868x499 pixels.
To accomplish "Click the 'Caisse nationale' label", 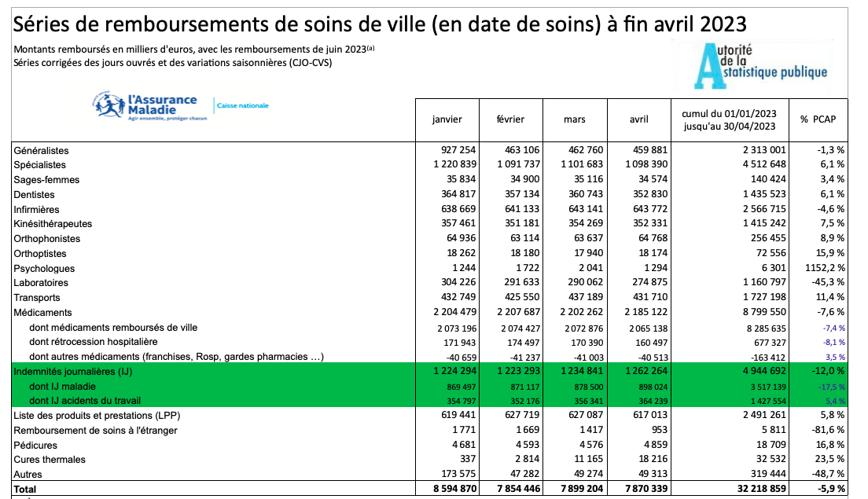I will click(242, 105).
